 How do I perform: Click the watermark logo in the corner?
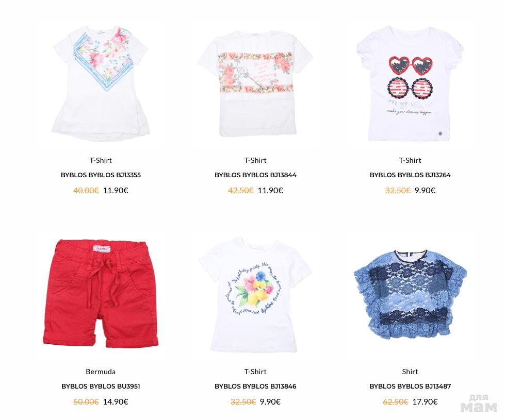479,404
